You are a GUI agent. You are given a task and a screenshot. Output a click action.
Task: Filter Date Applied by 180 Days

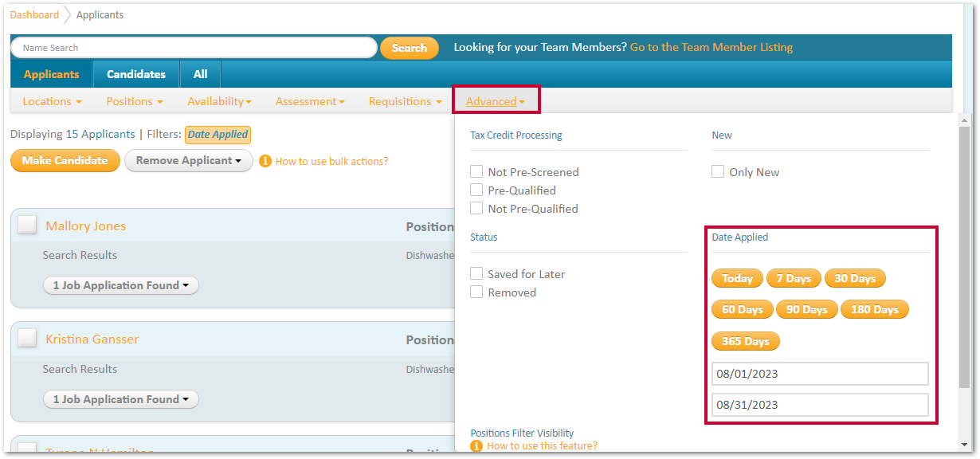pyautogui.click(x=875, y=309)
